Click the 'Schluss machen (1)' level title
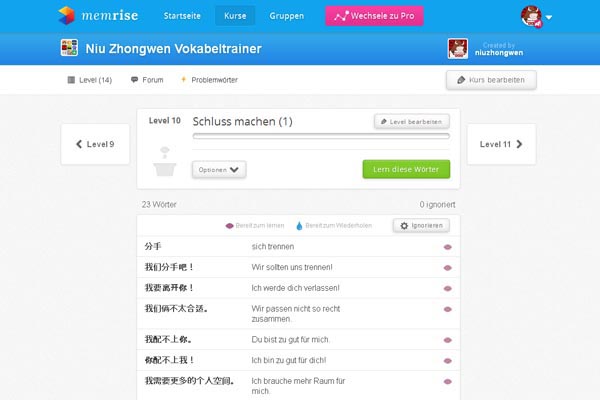Image resolution: width=600 pixels, height=400 pixels. tap(243, 121)
